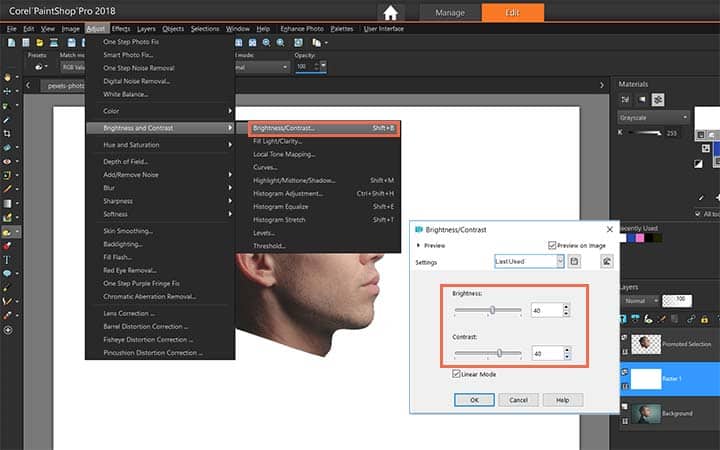The height and width of the screenshot is (450, 720).
Task: Select the Preset Shape speech bubble tool
Action: pos(7,273)
